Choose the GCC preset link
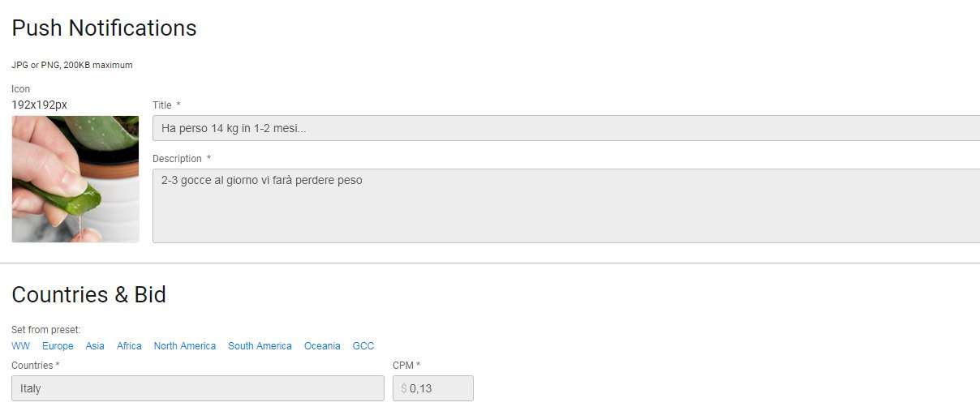 point(363,346)
